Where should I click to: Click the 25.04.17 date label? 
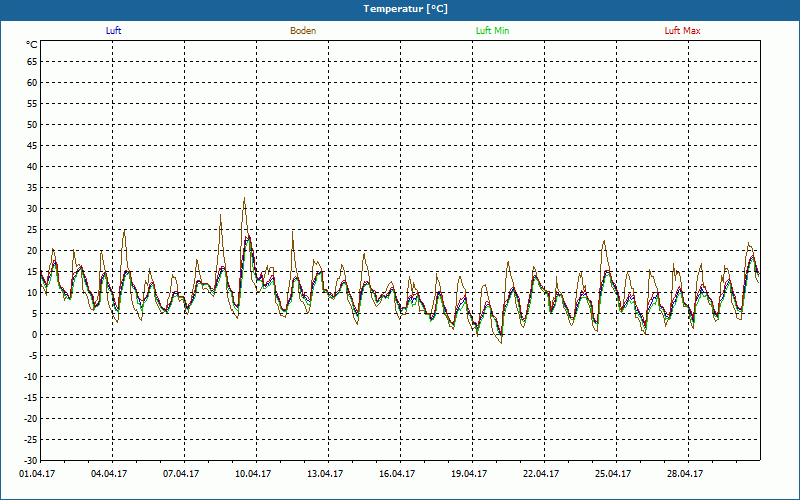[x=613, y=474]
